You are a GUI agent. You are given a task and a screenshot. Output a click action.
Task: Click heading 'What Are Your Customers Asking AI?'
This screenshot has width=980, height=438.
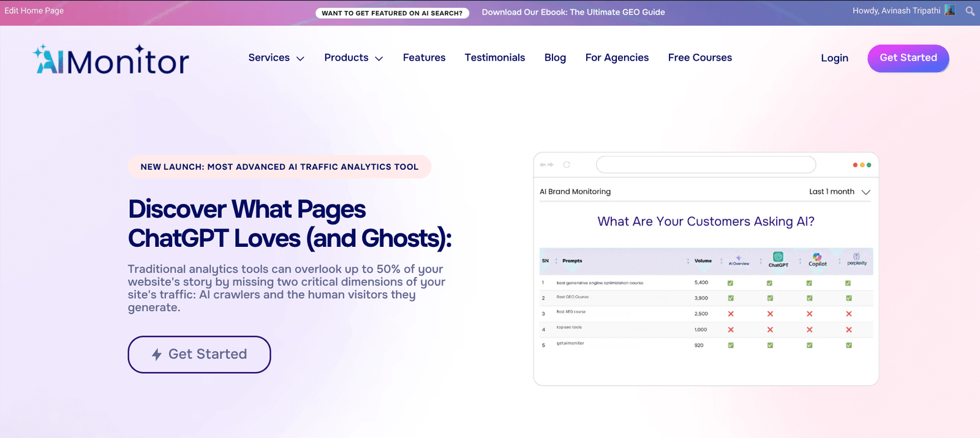(706, 222)
